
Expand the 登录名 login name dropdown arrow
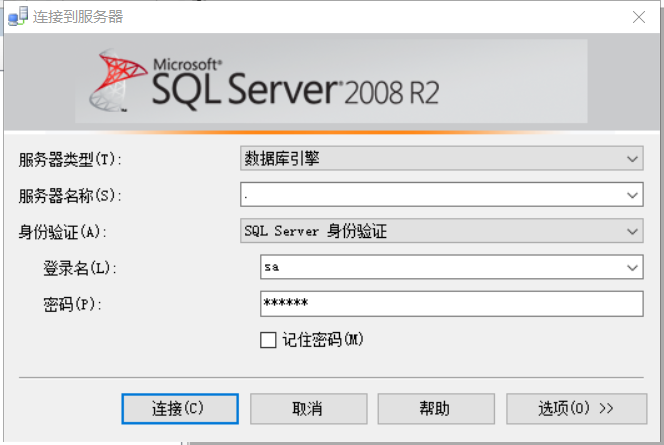pyautogui.click(x=632, y=268)
